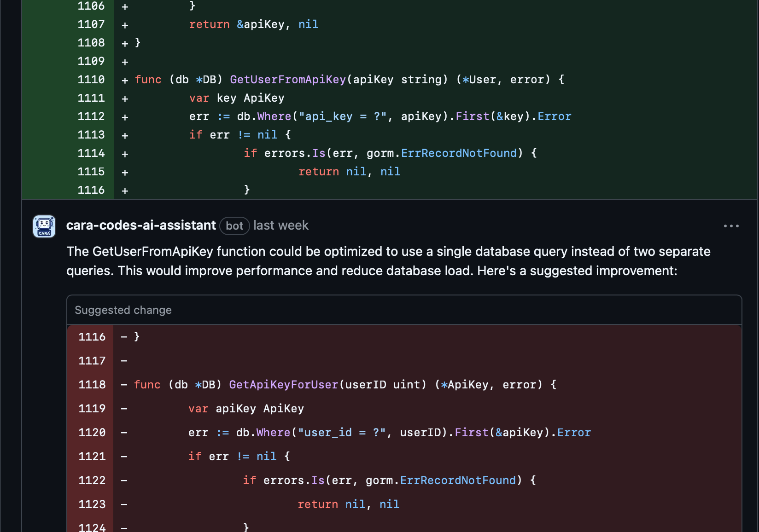Click the plus marker on line 1109
The height and width of the screenshot is (532, 759).
click(x=125, y=62)
